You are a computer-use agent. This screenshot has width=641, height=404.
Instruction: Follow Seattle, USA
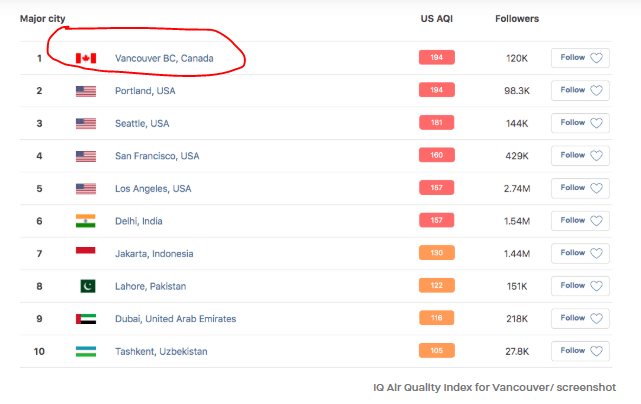tap(580, 123)
